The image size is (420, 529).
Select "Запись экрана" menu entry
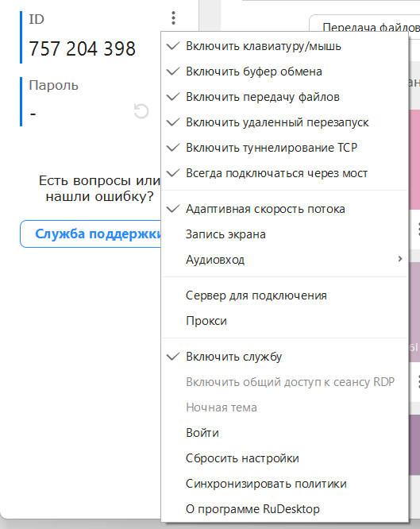tap(285, 234)
